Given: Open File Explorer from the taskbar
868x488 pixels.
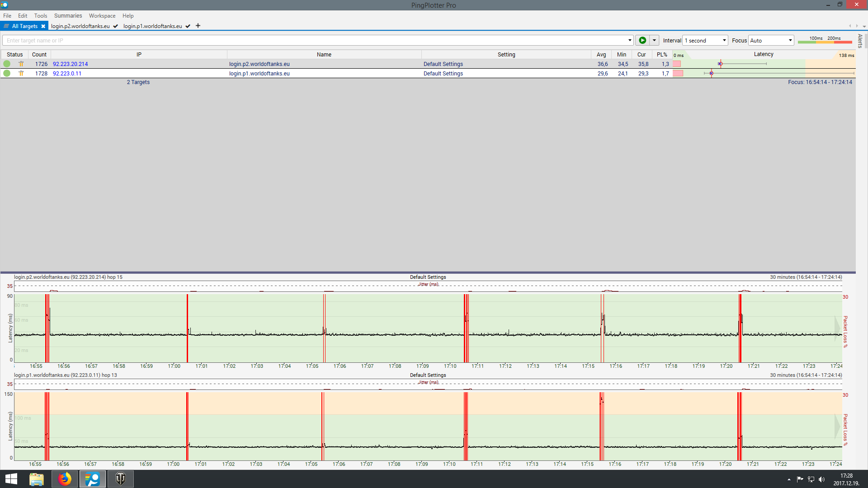Looking at the screenshot, I should point(37,479).
